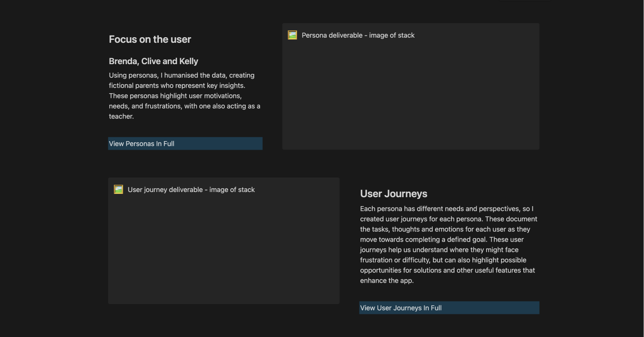Image resolution: width=644 pixels, height=337 pixels.
Task: Click the line starting frustration or difficulty
Action: click(x=443, y=260)
